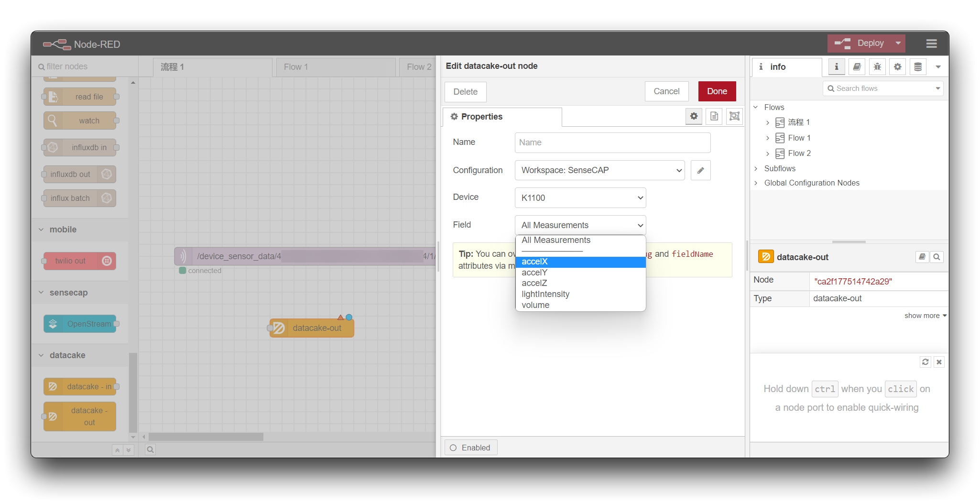This screenshot has height=504, width=980.
Task: Click the Search flows field
Action: (x=883, y=88)
